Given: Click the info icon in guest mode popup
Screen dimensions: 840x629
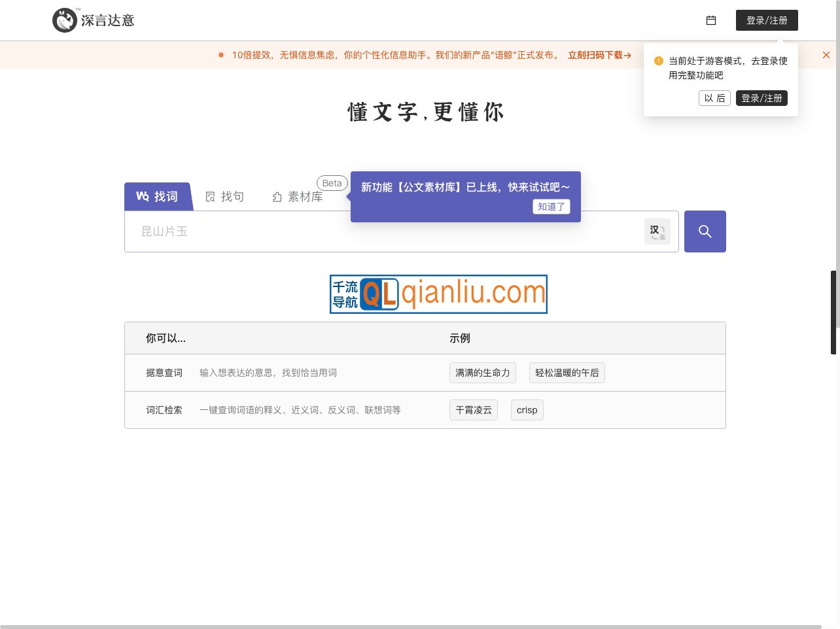Looking at the screenshot, I should [x=658, y=61].
